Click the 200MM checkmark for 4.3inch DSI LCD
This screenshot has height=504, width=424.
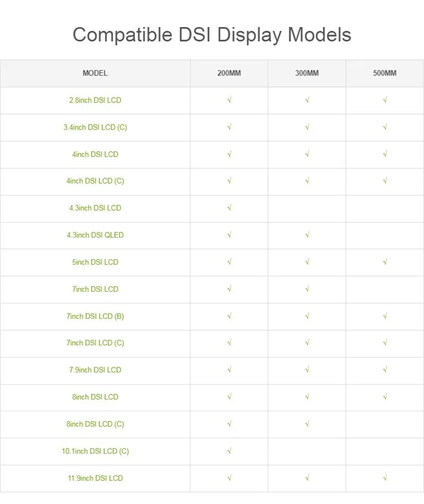pos(229,208)
